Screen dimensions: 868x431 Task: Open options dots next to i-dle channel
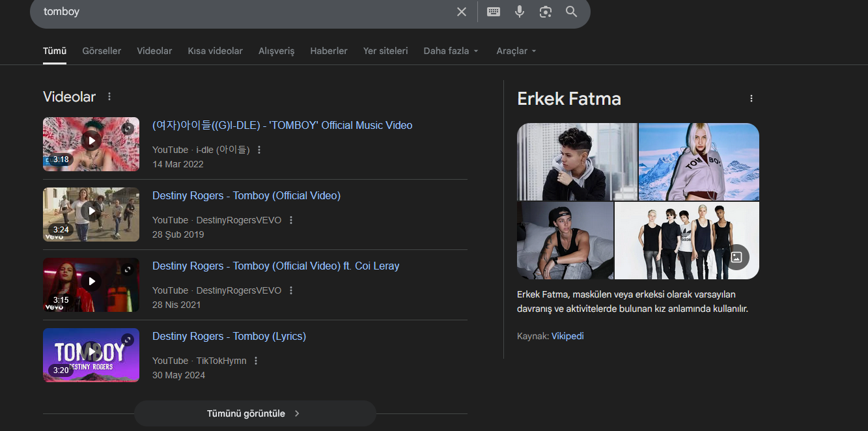259,150
